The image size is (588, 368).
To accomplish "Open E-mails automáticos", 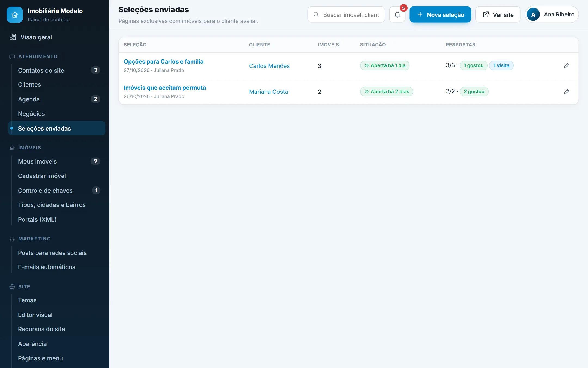I will click(x=57, y=267).
